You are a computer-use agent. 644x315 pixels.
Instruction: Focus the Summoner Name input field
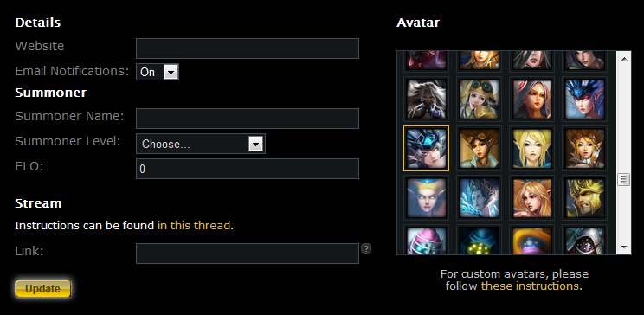point(248,119)
